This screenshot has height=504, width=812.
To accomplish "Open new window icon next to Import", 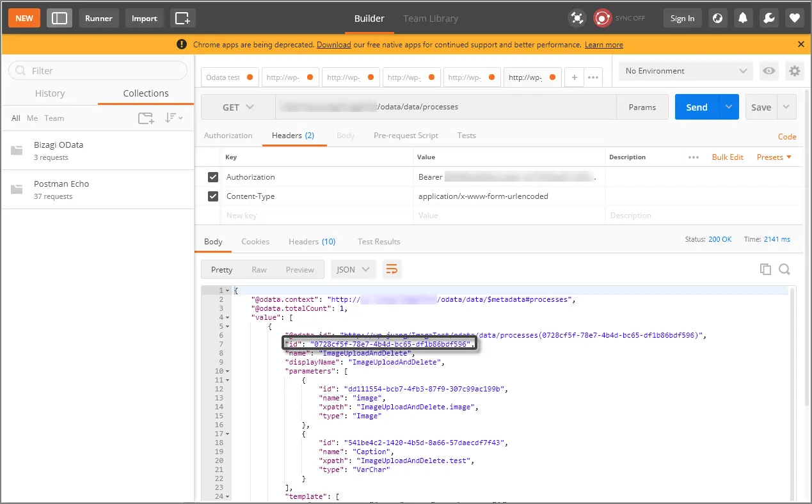I will point(182,18).
